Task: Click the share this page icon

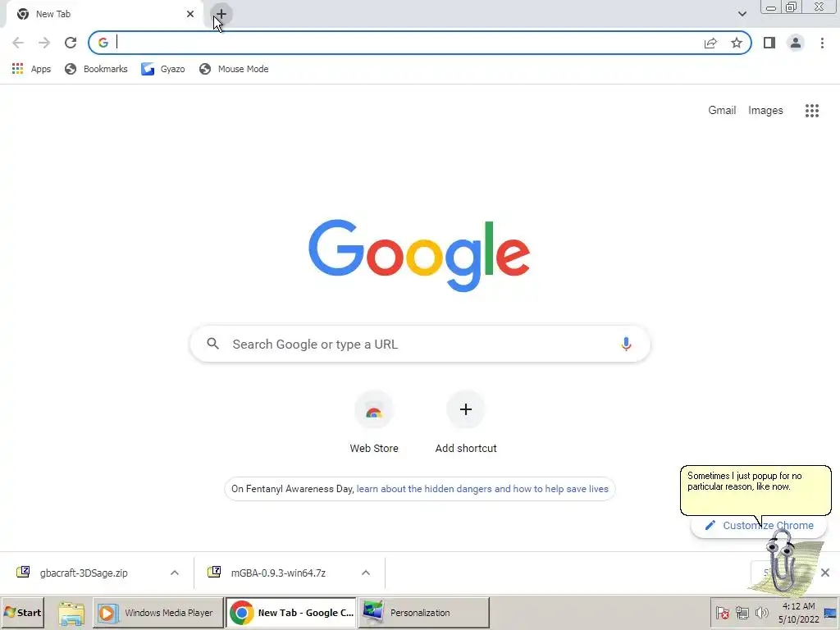Action: (x=710, y=43)
